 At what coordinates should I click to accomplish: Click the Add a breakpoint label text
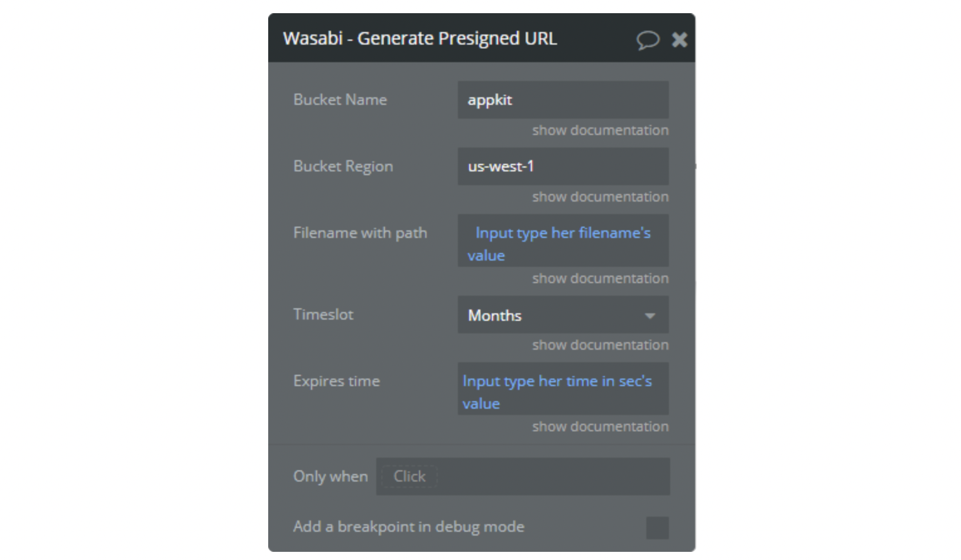pos(408,527)
